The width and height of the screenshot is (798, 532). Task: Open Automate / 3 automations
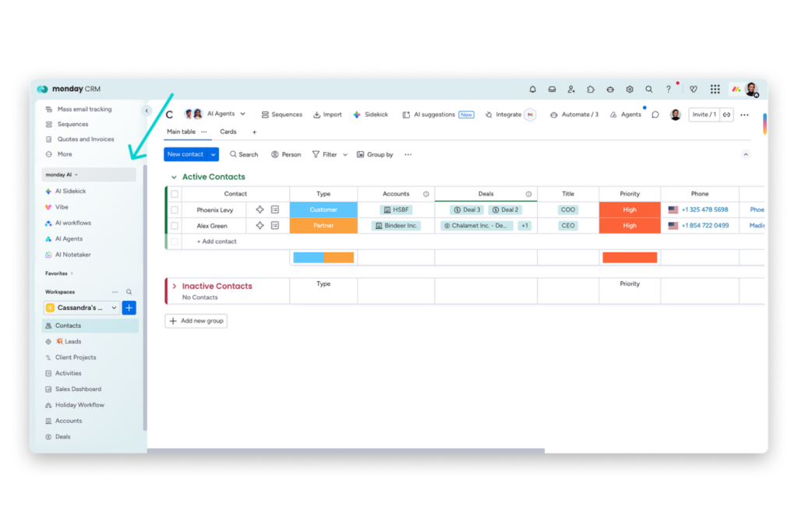pyautogui.click(x=574, y=115)
